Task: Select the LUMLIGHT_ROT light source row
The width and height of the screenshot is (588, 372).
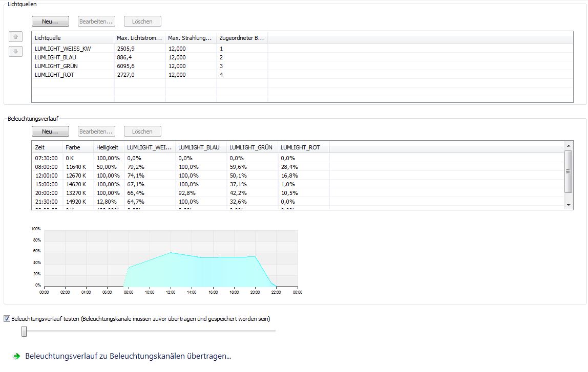Action: (55, 75)
